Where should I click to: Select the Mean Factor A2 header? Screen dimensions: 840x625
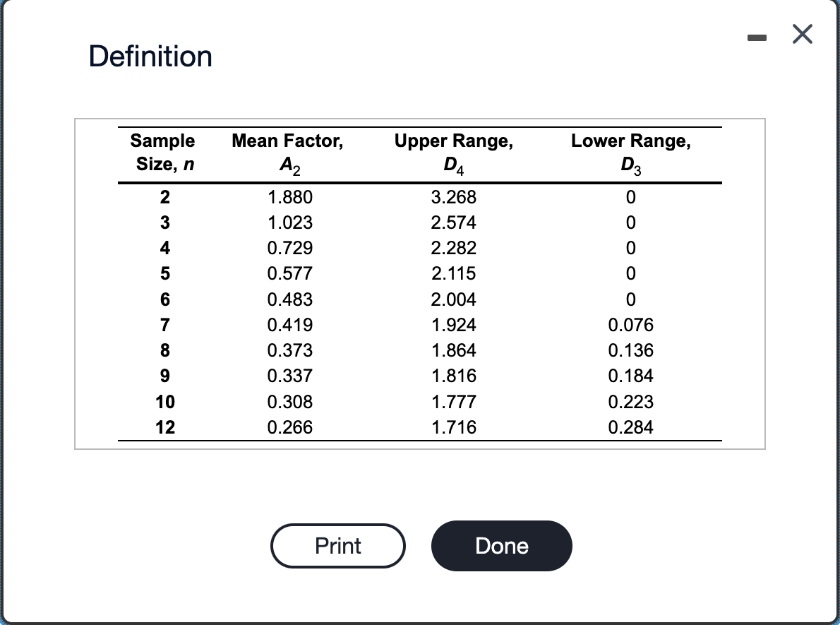tap(286, 153)
